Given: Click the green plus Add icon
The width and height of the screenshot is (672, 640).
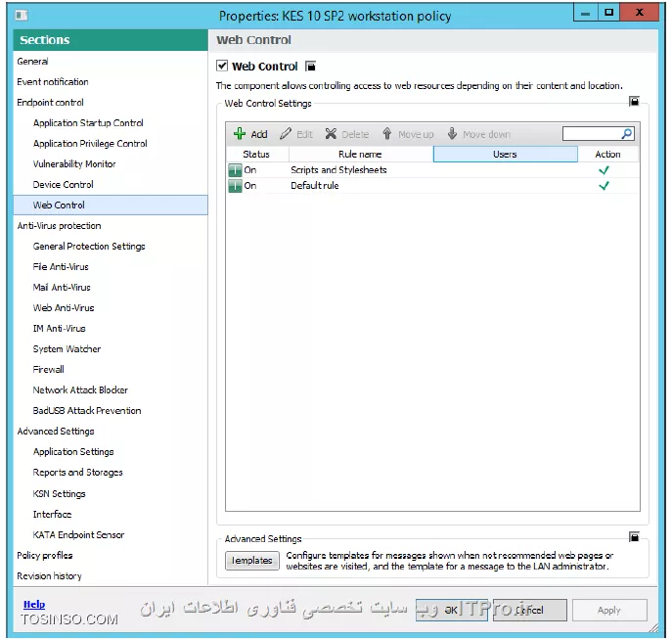Looking at the screenshot, I should coord(239,134).
